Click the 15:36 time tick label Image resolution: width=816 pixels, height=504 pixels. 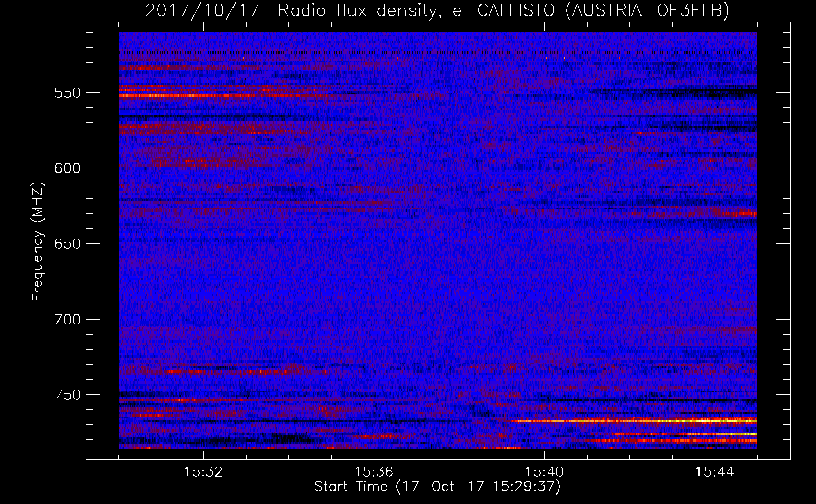[x=374, y=472]
